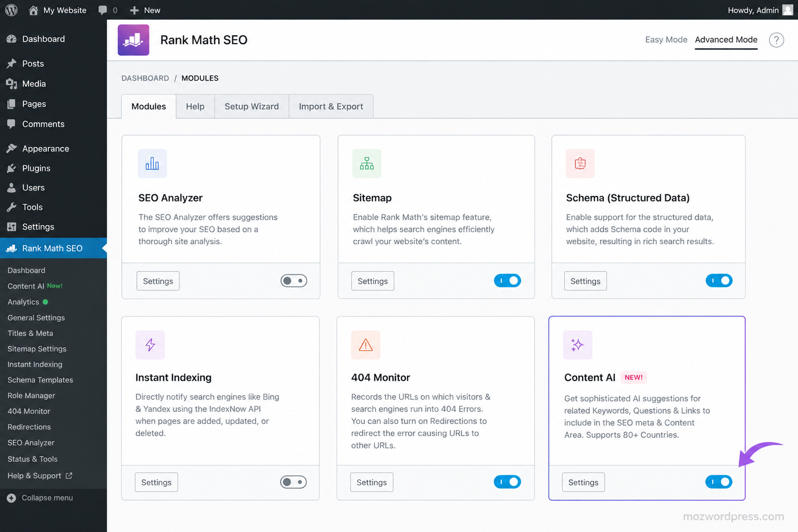This screenshot has width=798, height=532.
Task: Open the 404 Monitor sidebar submenu link
Action: (x=29, y=411)
